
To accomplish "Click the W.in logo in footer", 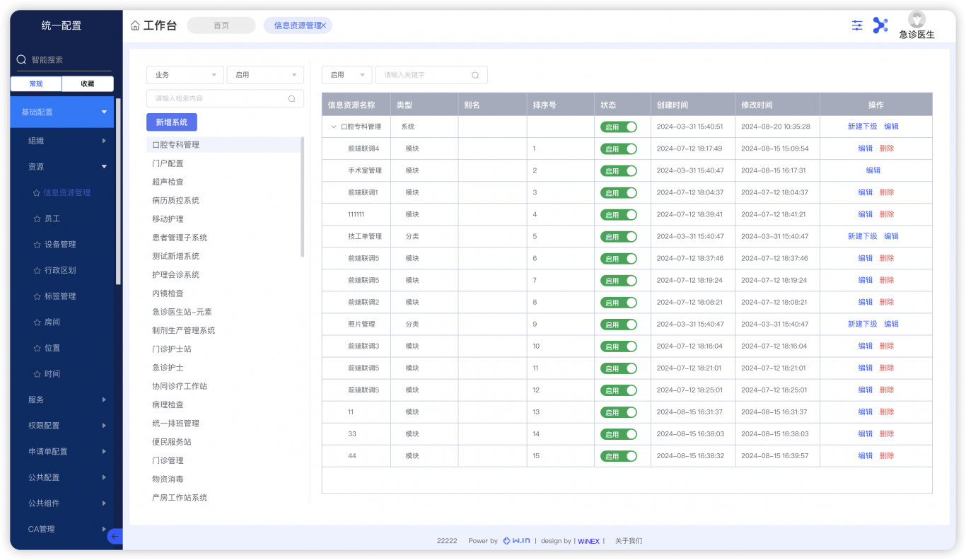I will [516, 541].
